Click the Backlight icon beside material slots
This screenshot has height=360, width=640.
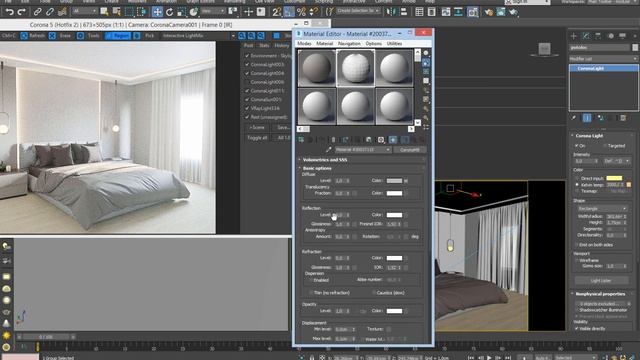click(426, 62)
